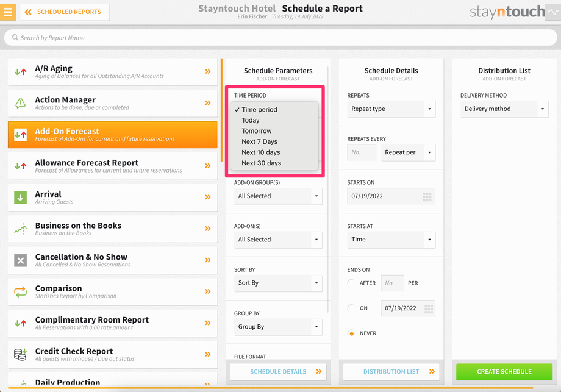Image resolution: width=561 pixels, height=392 pixels.
Task: Click the search magnifier icon
Action: (15, 38)
